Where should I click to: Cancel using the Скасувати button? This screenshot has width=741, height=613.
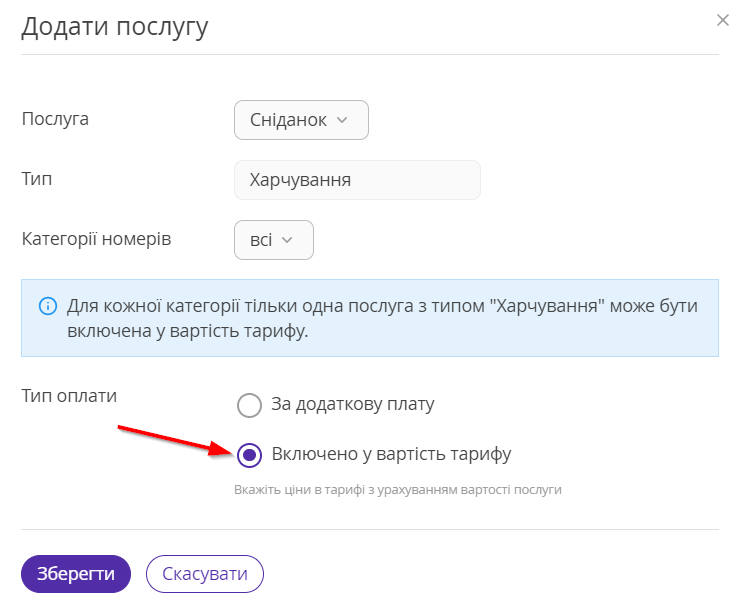click(x=205, y=574)
